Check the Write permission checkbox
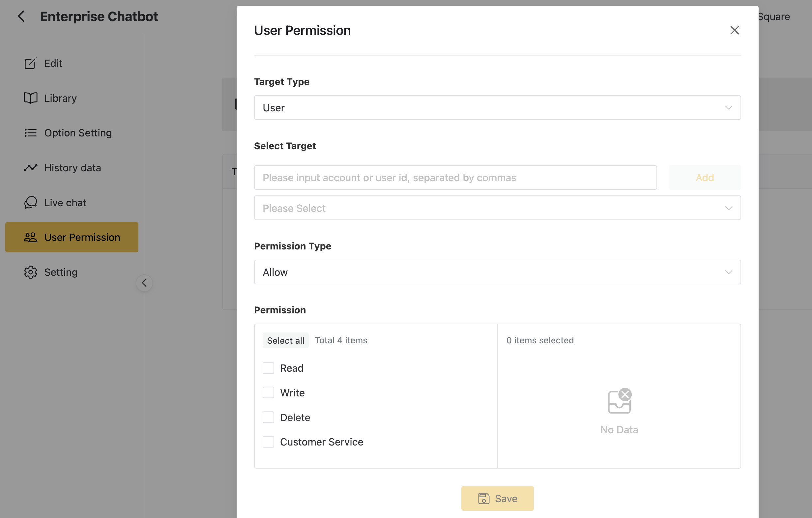The image size is (812, 518). [269, 392]
